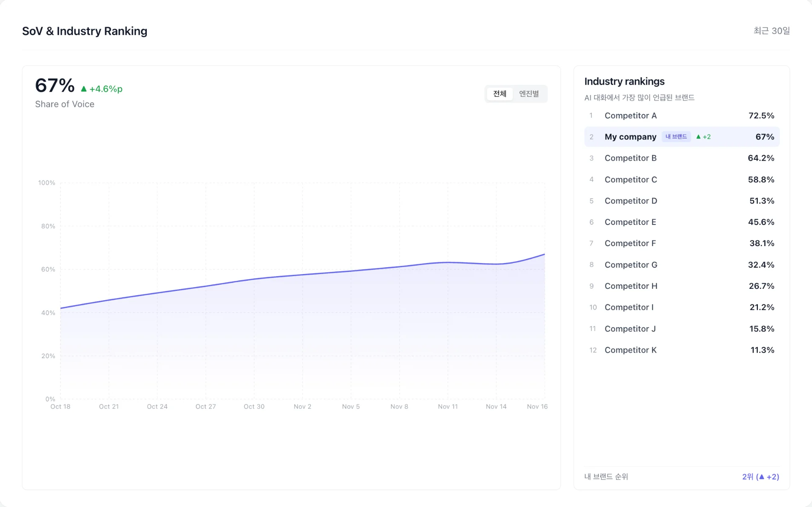Open Competitor C ranking entry
Image resolution: width=812 pixels, height=507 pixels.
(631, 179)
